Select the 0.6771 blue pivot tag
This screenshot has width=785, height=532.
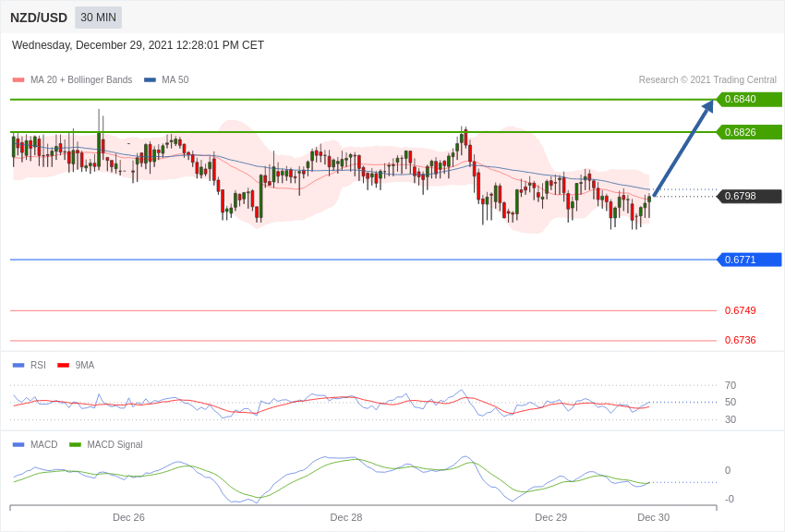click(750, 260)
